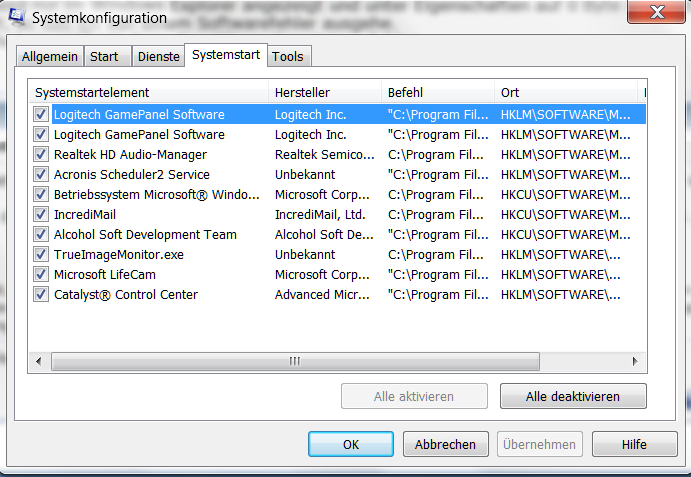
Task: Click Betriebssystem Microsoft Windo... row name
Action: 157,194
